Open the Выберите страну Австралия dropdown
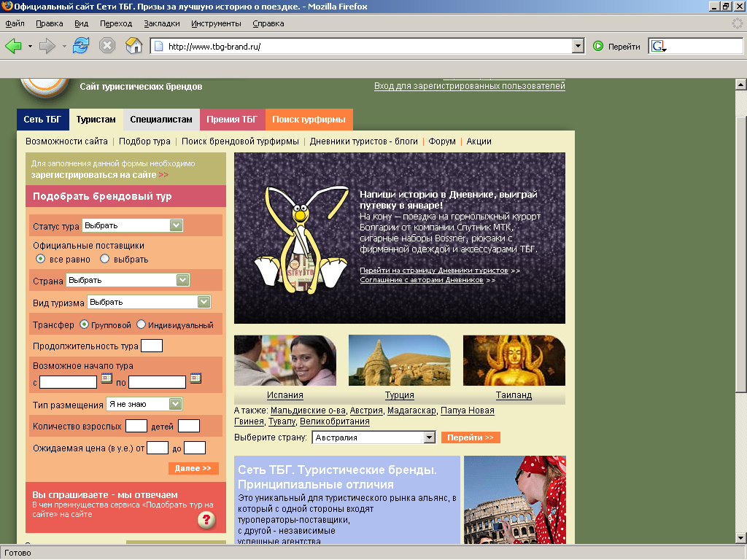The image size is (747, 560). click(374, 437)
